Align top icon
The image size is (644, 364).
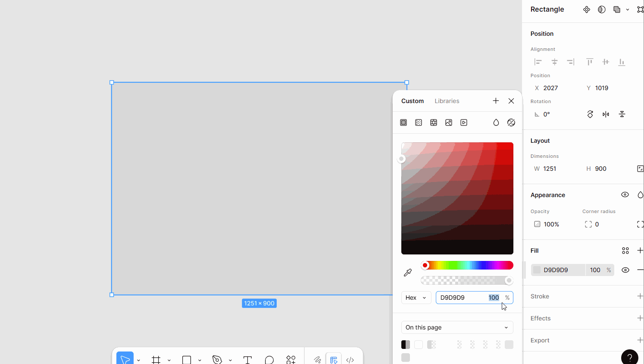(x=590, y=62)
